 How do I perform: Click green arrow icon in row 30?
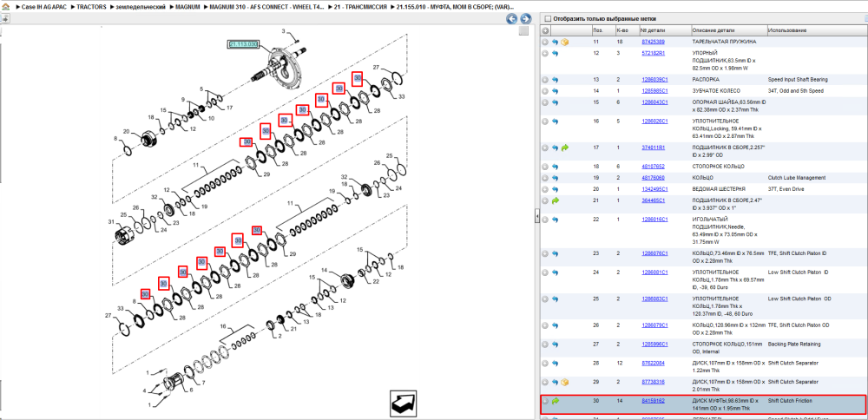click(556, 401)
